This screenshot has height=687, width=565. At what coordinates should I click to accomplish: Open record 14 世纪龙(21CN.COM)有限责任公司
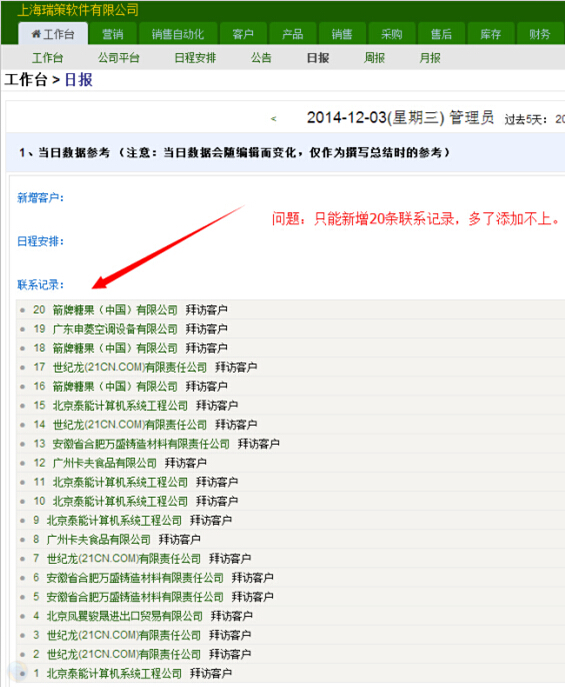click(130, 425)
